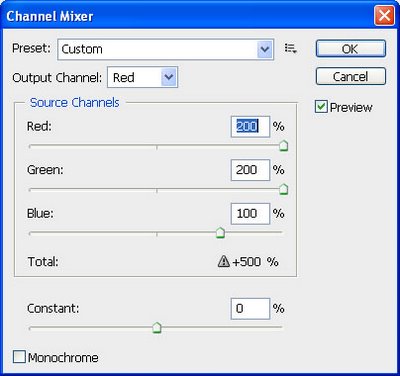This screenshot has height=376, width=400.
Task: Open the Preset dropdown showing Custom
Action: 166,49
